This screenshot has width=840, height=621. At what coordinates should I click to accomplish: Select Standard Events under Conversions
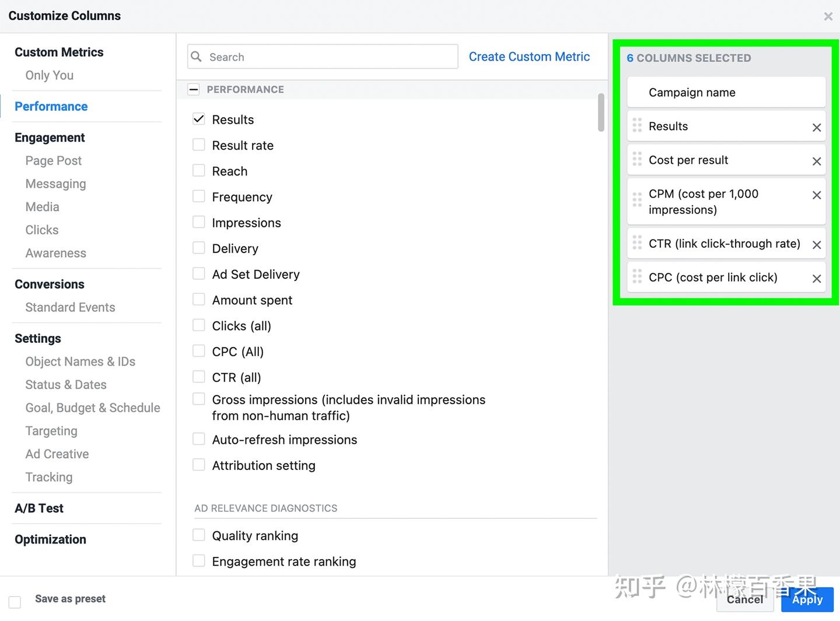70,307
